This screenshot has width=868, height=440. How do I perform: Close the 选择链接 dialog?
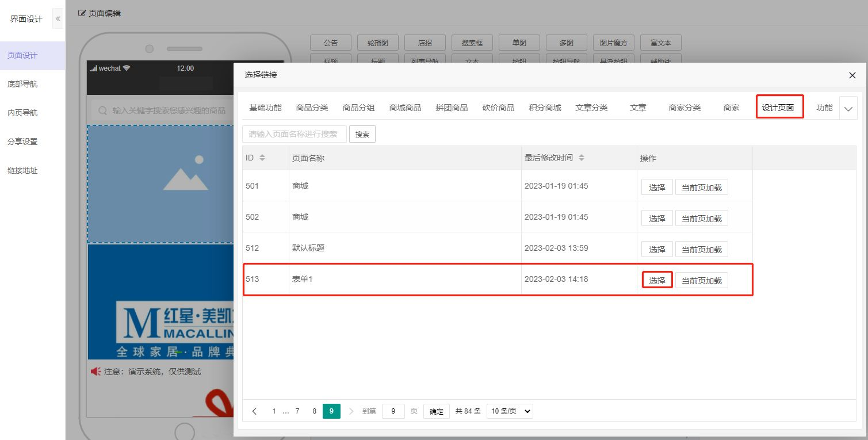852,75
